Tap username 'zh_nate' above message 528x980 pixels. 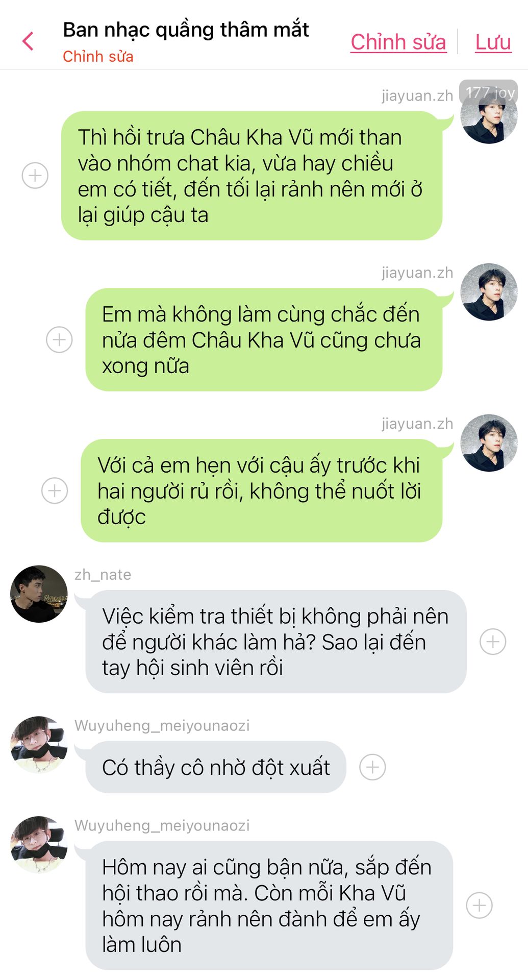(103, 575)
